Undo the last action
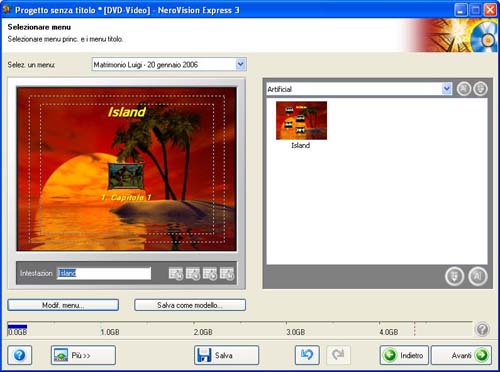Image resolution: width=500 pixels, height=372 pixels. pyautogui.click(x=307, y=355)
